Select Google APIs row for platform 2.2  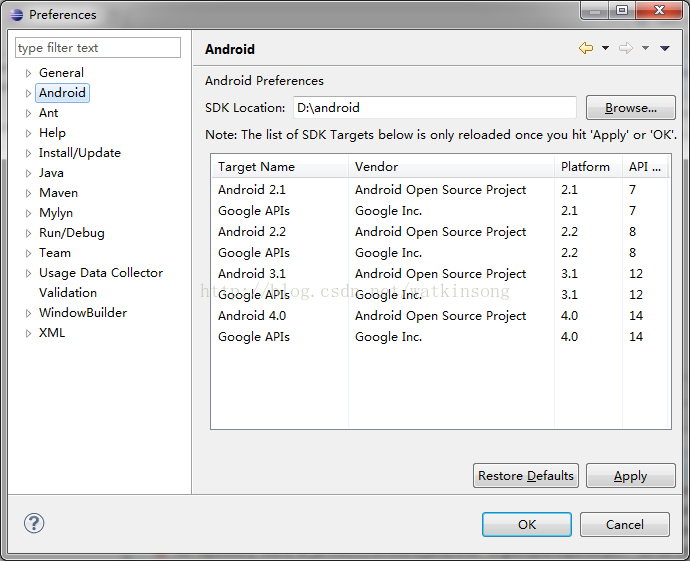coord(440,253)
